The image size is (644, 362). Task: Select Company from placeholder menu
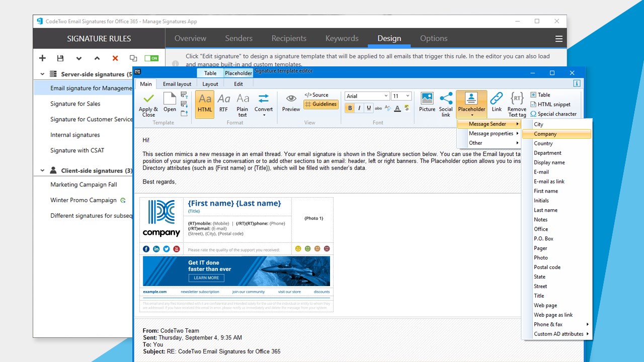[x=556, y=134]
